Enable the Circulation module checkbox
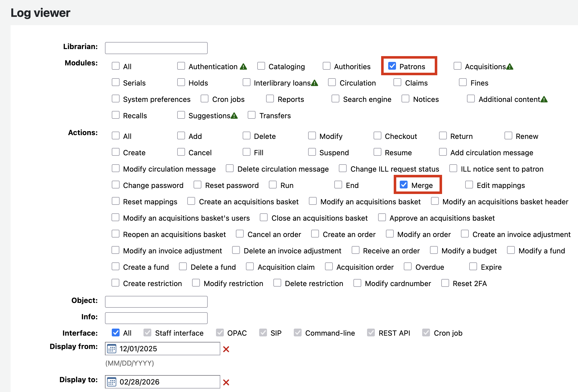578x392 pixels. pos(332,82)
